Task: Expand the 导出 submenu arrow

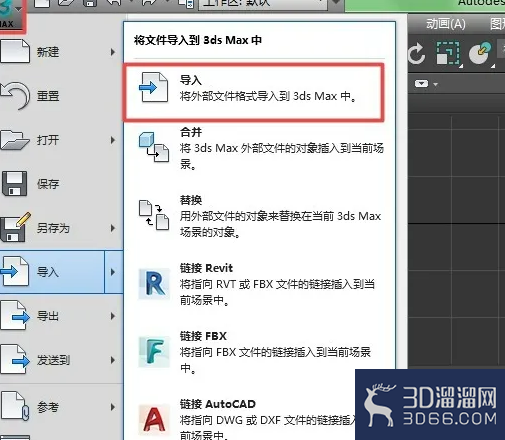Action: tap(113, 316)
